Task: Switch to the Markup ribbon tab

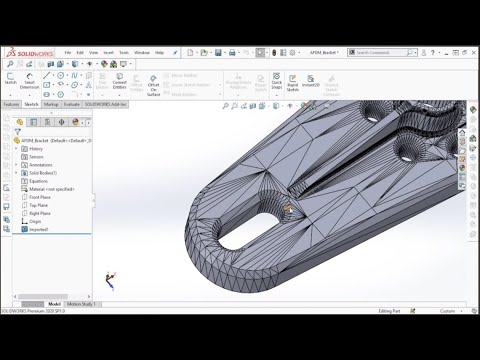Action: click(51, 104)
